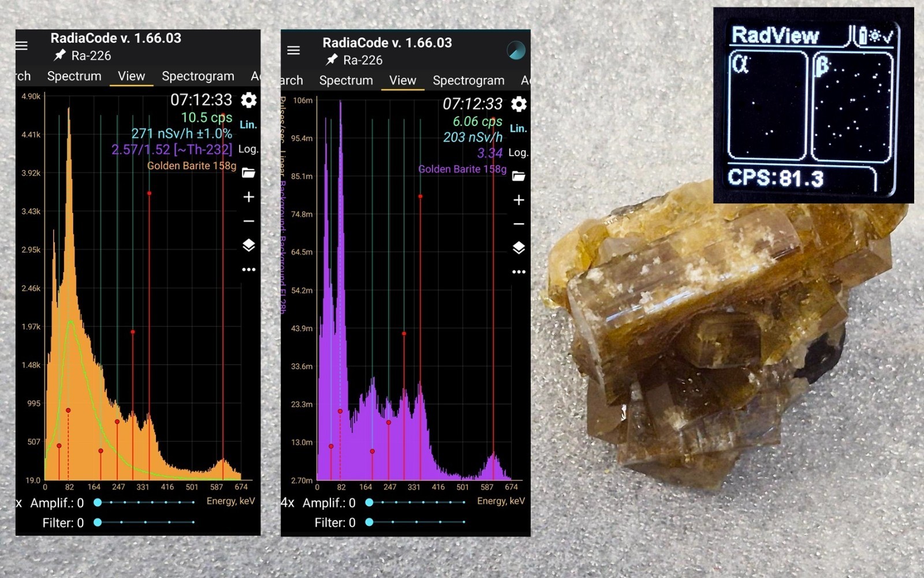Screen dimensions: 924x578
Task: Switch to Spectrogram tab in right screen
Action: [x=468, y=80]
